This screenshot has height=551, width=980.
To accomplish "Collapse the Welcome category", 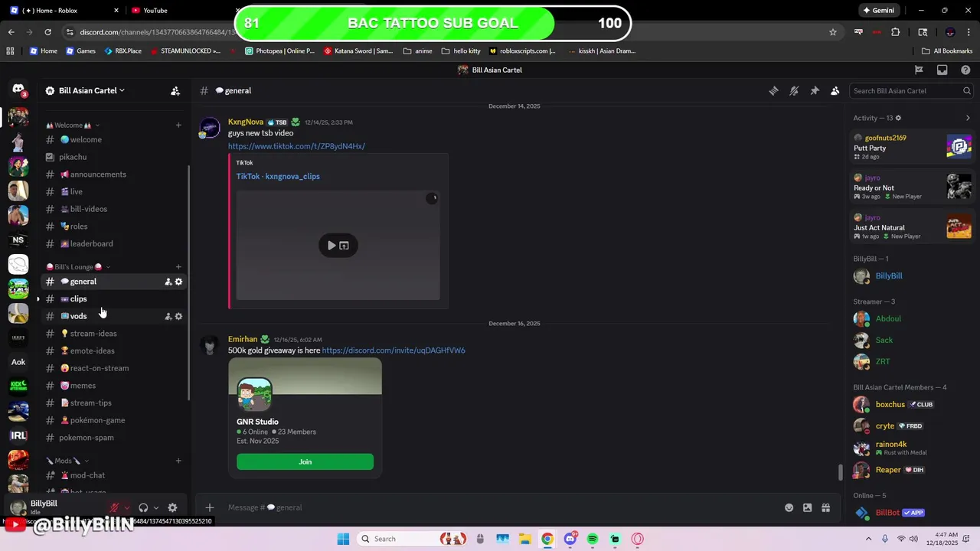I will click(x=73, y=125).
